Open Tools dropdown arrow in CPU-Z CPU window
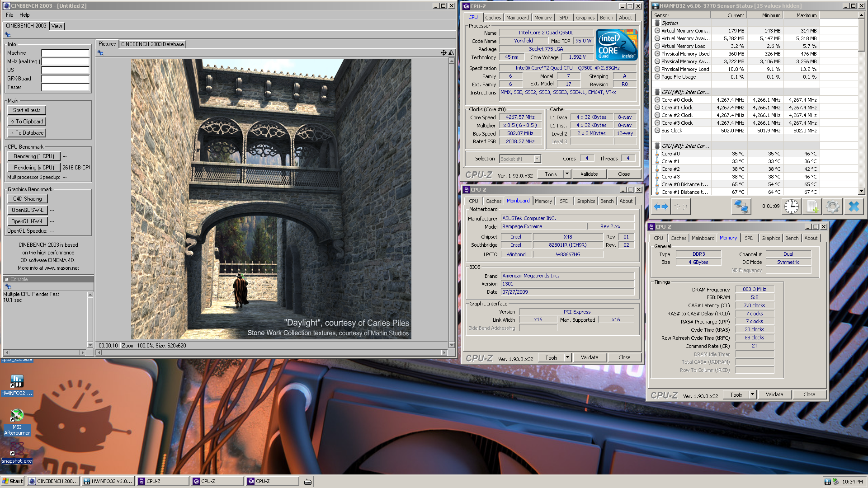868x488 pixels. [x=567, y=174]
